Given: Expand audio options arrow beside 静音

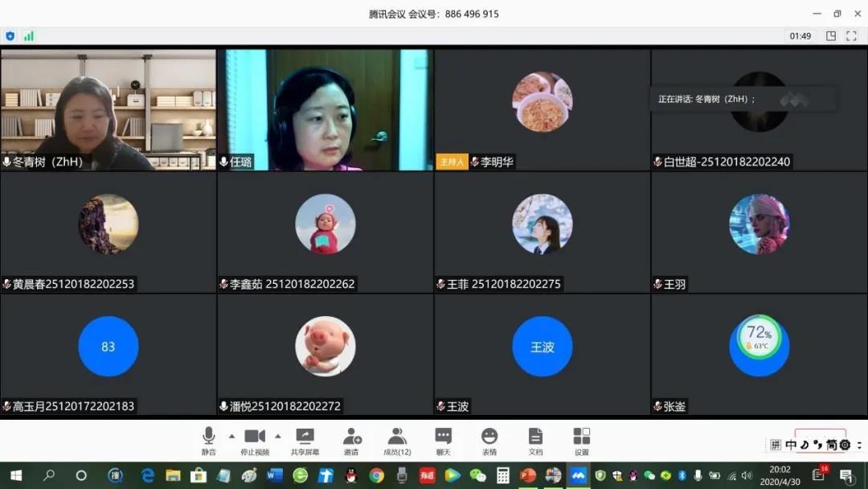Looking at the screenshot, I should [x=231, y=436].
